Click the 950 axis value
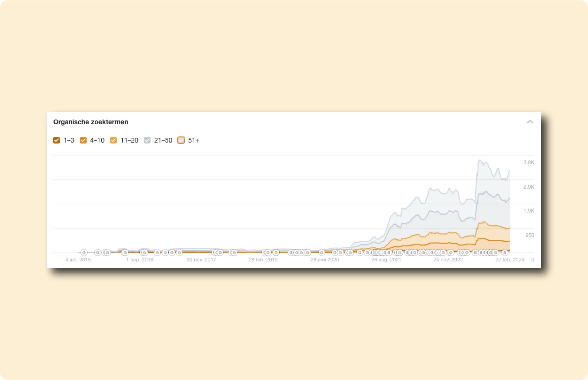Viewport: 588px width, 380px height. (530, 235)
